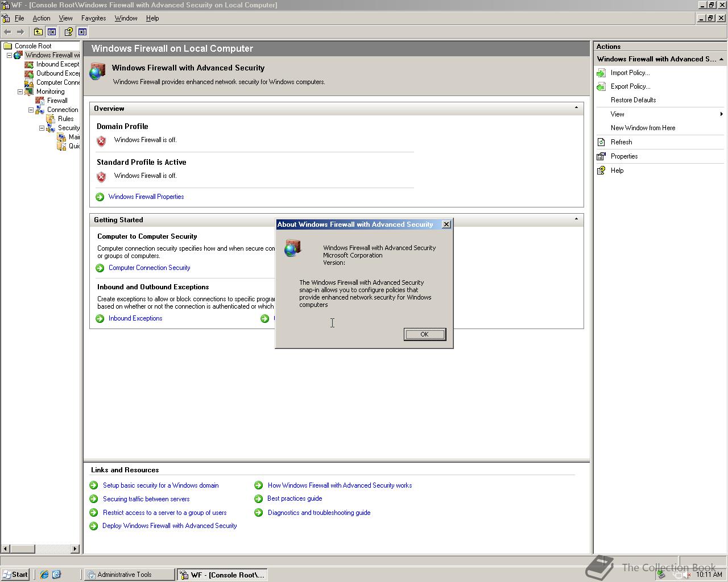Collapse the Monitoring tree node
This screenshot has width=728, height=582.
pyautogui.click(x=20, y=92)
